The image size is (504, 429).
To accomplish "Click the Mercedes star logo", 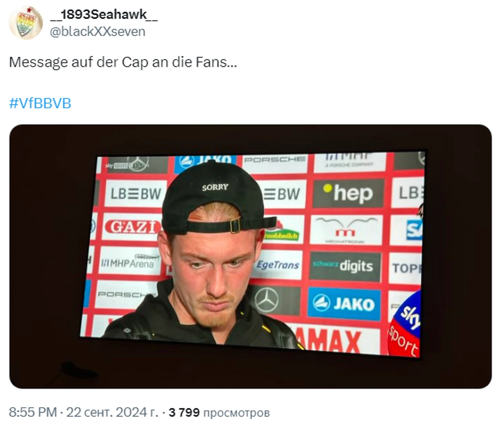I will click(266, 300).
